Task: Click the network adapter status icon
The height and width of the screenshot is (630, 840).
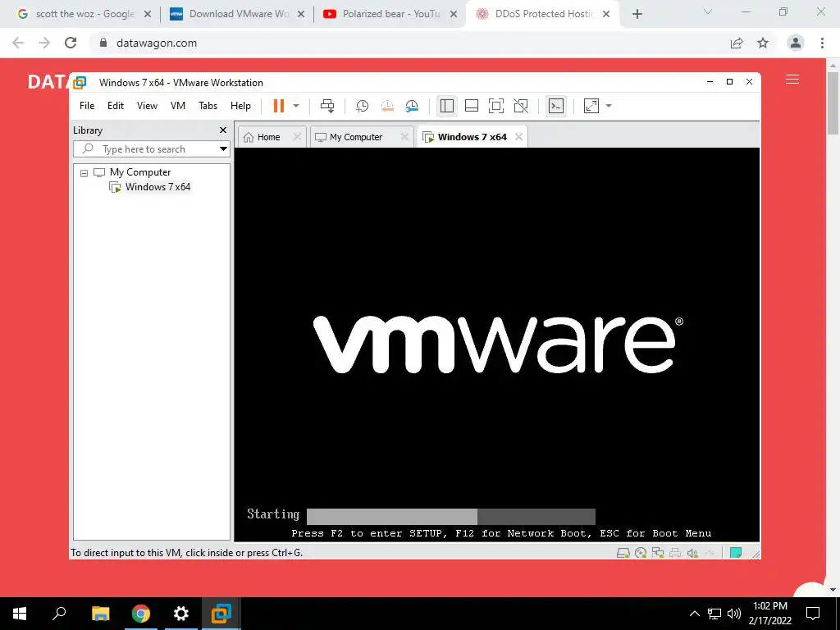Action: pyautogui.click(x=658, y=553)
